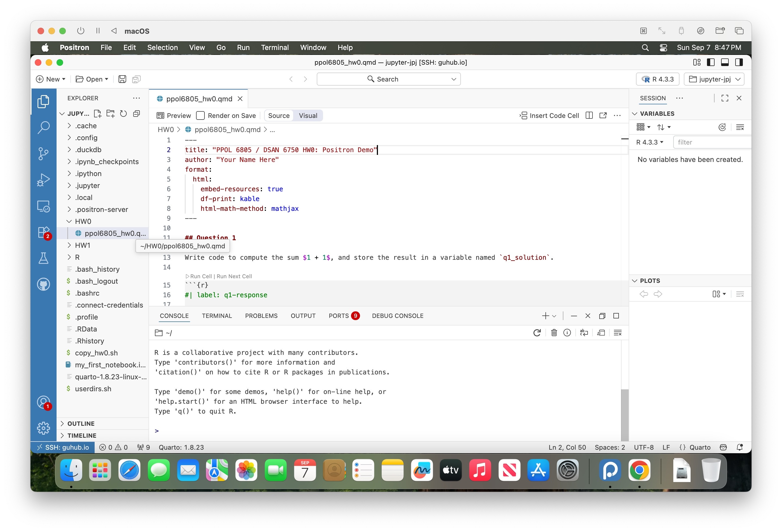Open the Remote Explorer view

(43, 206)
